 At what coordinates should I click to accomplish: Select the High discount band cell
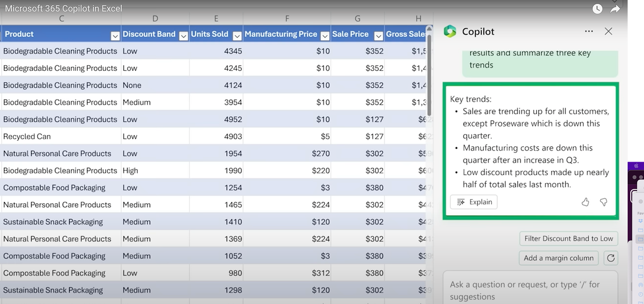pyautogui.click(x=155, y=170)
